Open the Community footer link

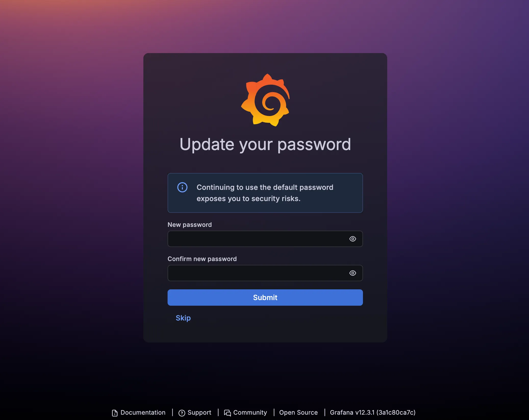click(x=250, y=413)
